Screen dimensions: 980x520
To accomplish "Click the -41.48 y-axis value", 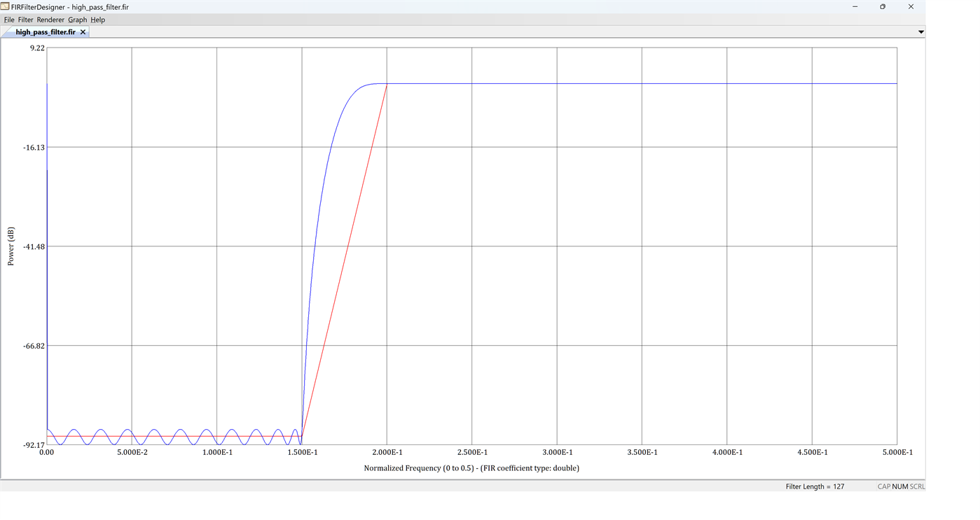I will point(34,246).
